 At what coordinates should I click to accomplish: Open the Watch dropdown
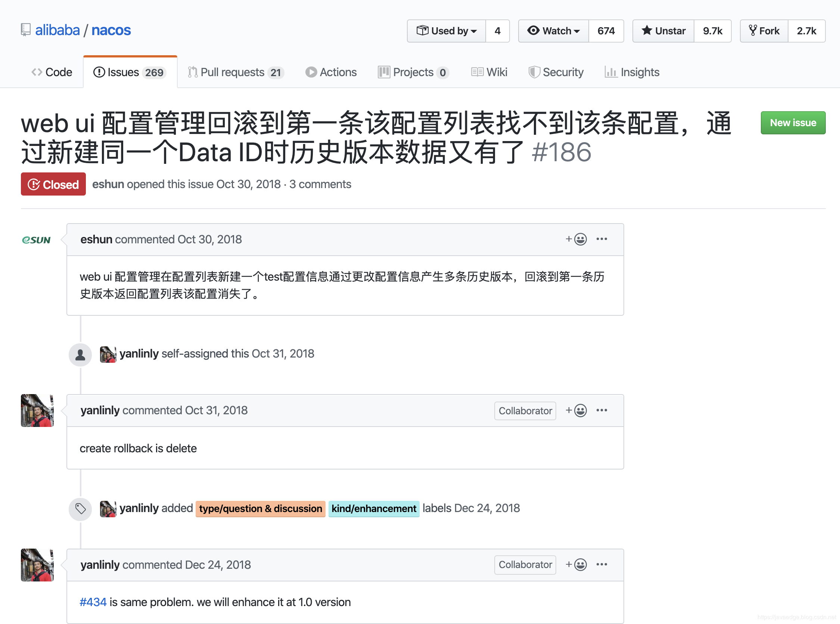[554, 31]
